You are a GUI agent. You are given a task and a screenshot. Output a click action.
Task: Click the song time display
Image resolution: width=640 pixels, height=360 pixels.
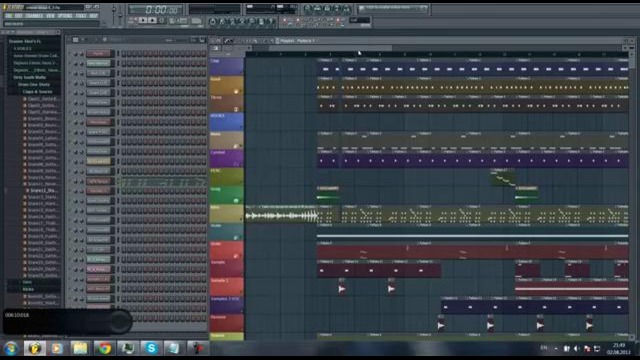(156, 9)
